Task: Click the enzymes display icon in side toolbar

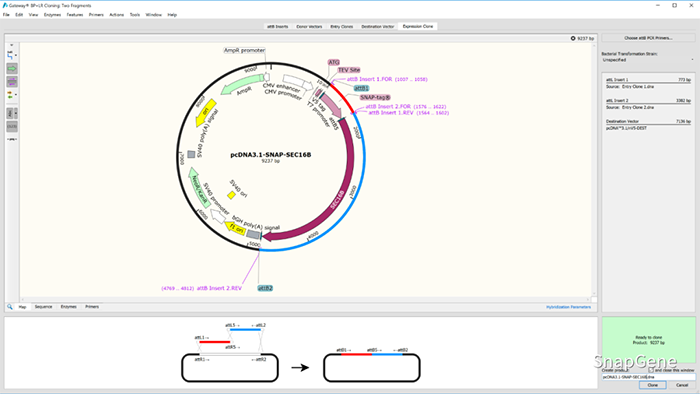Action: click(10, 114)
